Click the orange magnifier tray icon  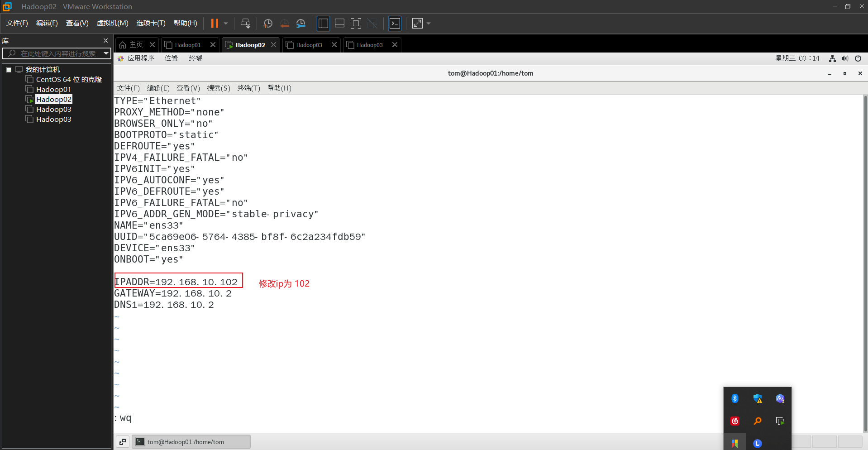click(758, 421)
